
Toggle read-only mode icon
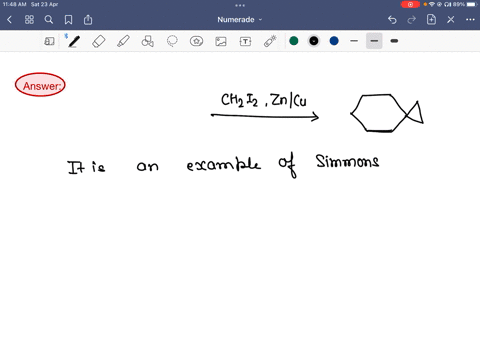point(49,41)
